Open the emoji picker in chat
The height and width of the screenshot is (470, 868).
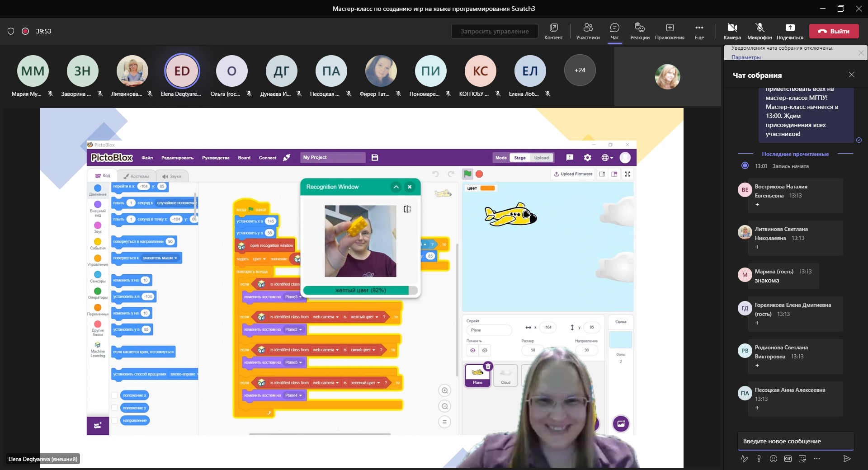pyautogui.click(x=774, y=459)
